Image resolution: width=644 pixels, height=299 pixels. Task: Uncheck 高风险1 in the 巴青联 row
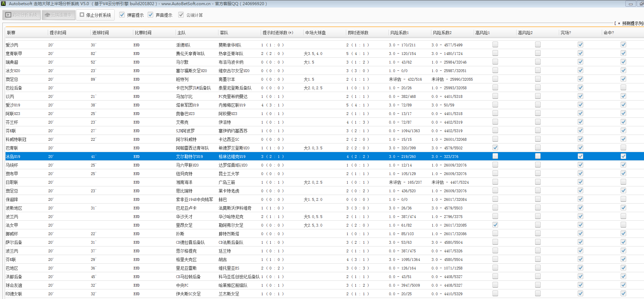[x=495, y=148]
